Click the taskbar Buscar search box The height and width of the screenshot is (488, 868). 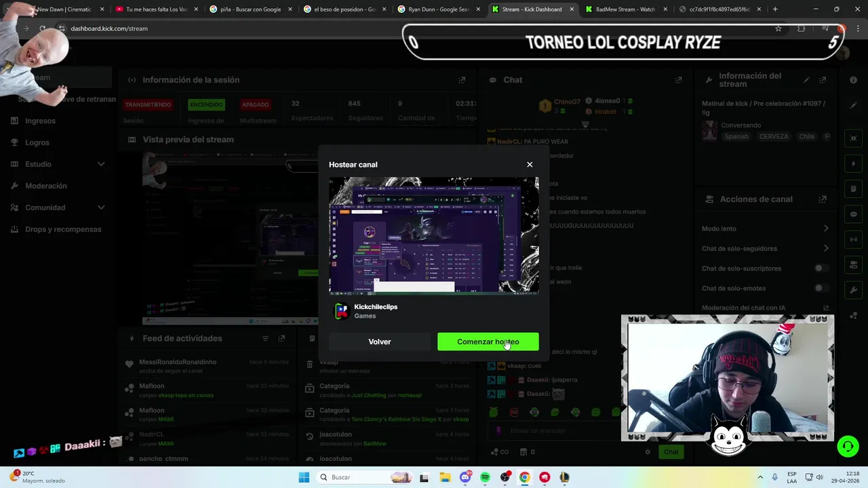[x=366, y=477]
